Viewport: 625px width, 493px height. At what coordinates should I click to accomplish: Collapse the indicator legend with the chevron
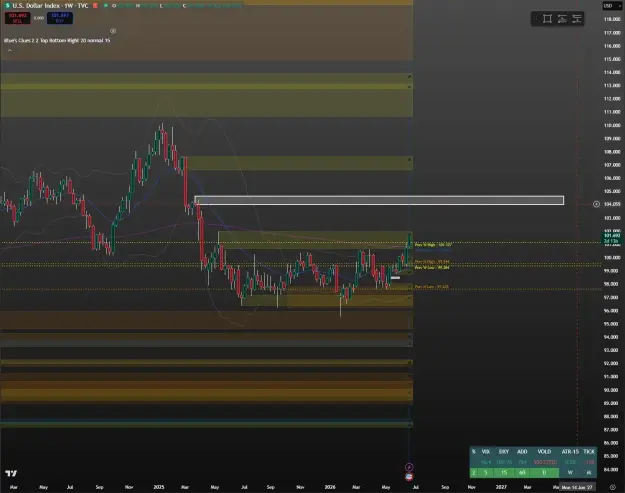click(x=10, y=50)
